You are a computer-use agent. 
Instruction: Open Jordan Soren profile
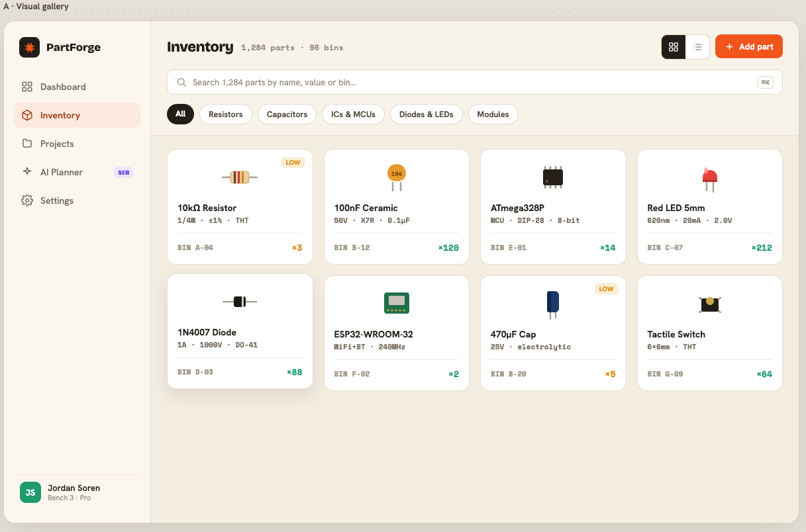pyautogui.click(x=77, y=492)
